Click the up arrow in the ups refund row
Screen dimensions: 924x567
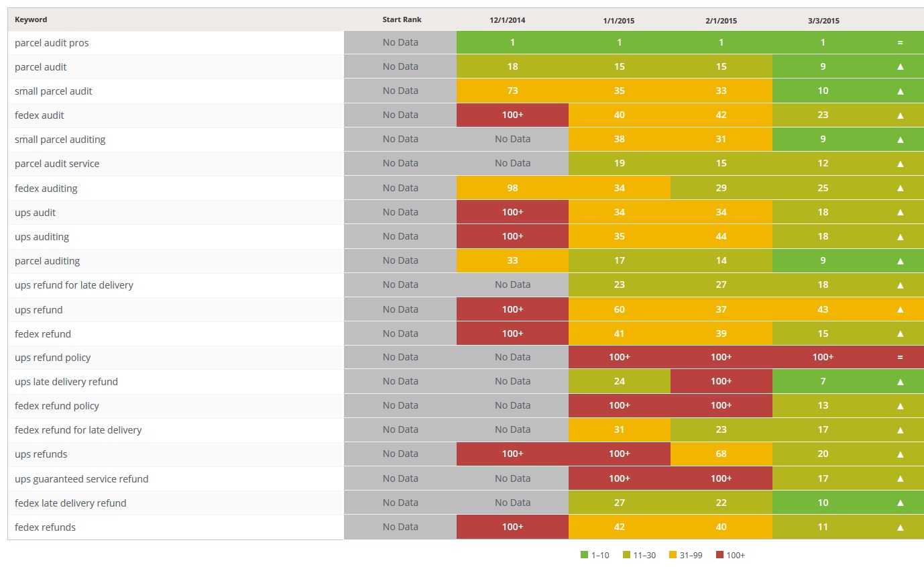tap(900, 309)
